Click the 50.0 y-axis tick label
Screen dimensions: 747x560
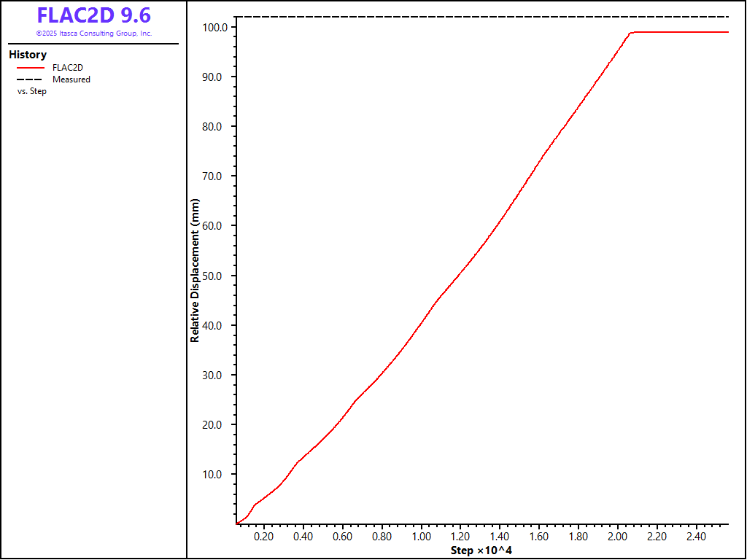click(218, 276)
